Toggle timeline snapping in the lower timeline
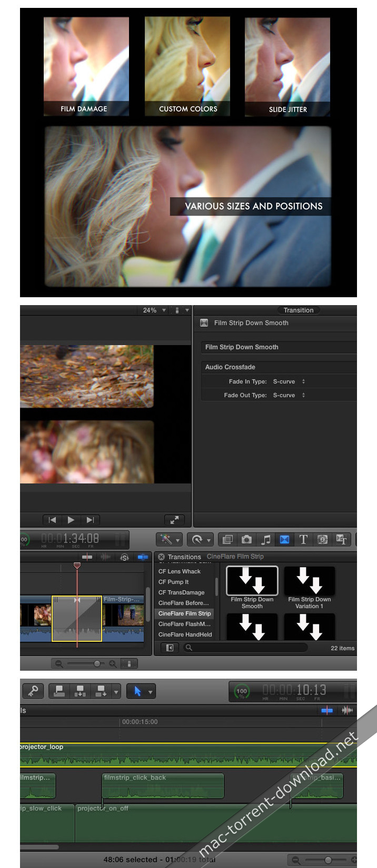 click(x=327, y=710)
